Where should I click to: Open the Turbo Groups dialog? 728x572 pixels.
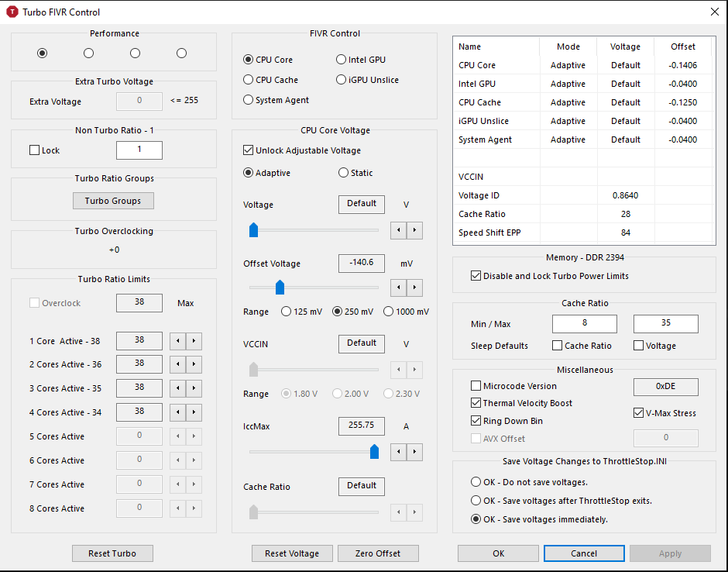[113, 201]
